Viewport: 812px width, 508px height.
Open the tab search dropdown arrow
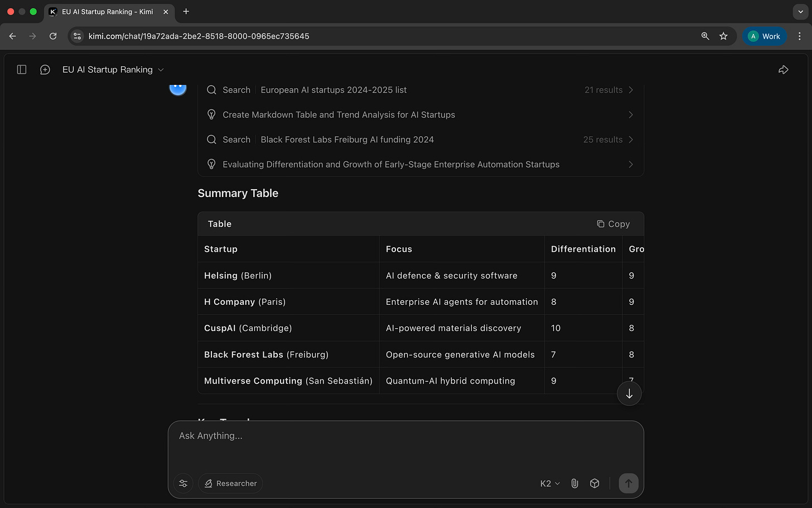click(800, 12)
